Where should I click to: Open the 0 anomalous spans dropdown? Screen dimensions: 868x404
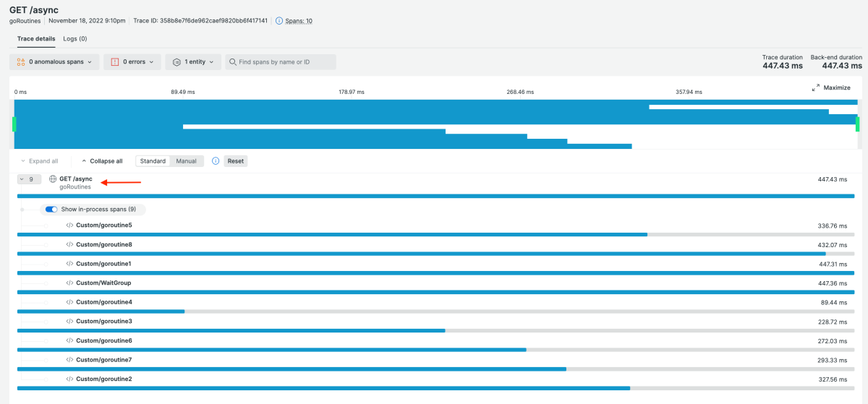(x=55, y=62)
